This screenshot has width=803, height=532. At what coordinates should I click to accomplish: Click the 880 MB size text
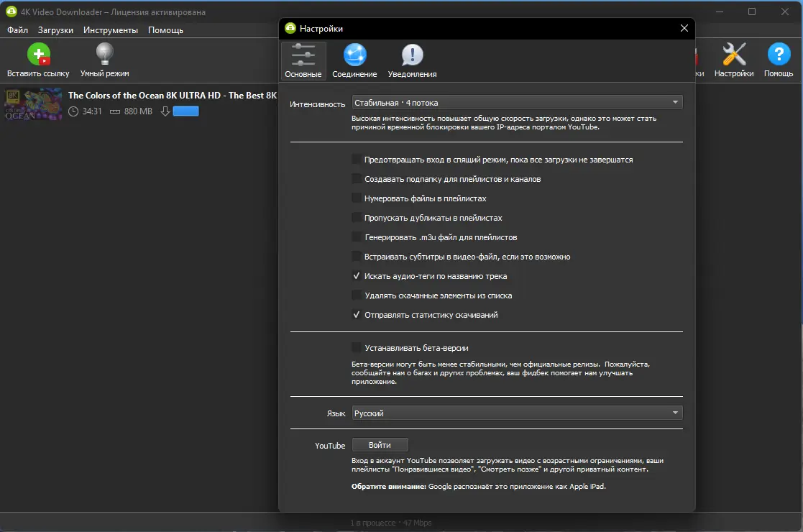click(x=138, y=111)
